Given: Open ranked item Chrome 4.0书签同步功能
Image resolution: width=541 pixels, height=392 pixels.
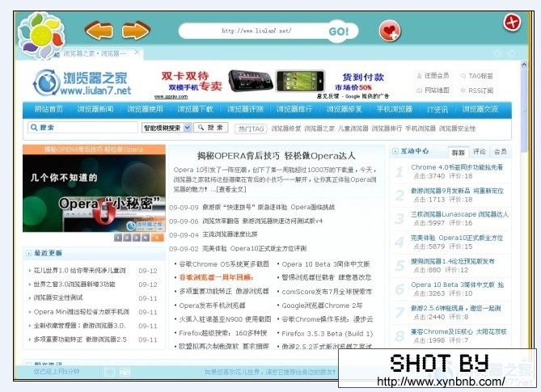Looking at the screenshot, I should click(x=457, y=167).
